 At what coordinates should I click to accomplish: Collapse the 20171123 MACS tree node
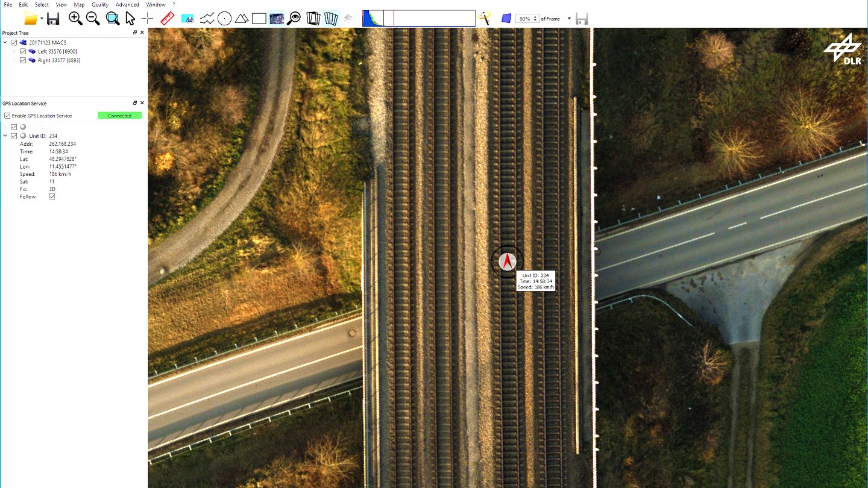coord(5,43)
